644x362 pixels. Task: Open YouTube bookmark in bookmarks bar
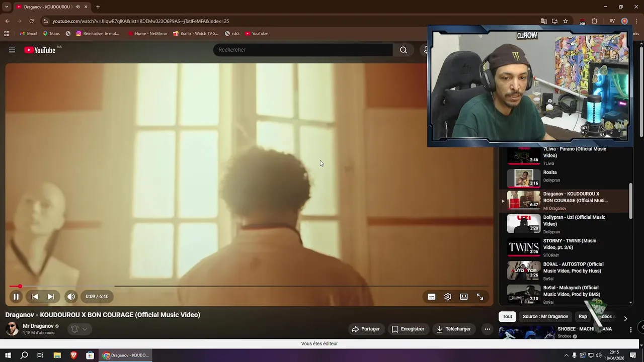pyautogui.click(x=256, y=34)
